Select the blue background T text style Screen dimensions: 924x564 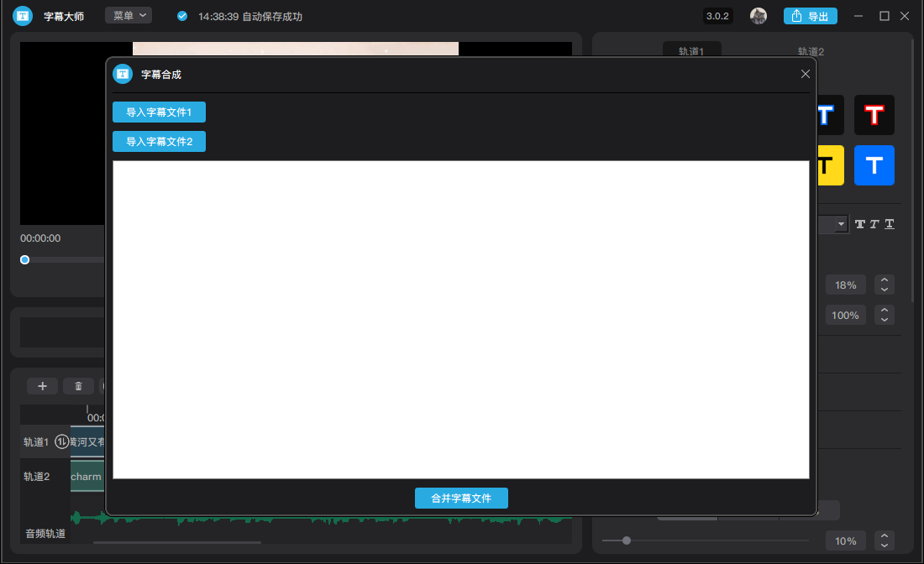point(874,165)
